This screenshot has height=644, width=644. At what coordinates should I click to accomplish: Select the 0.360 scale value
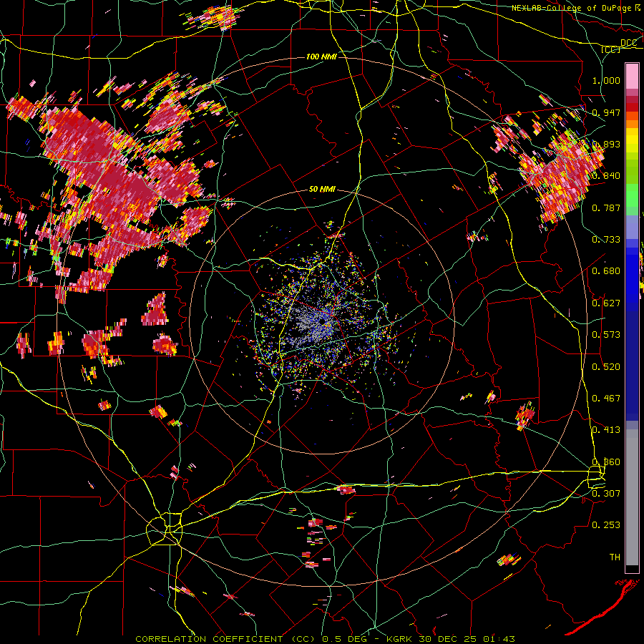coord(606,462)
